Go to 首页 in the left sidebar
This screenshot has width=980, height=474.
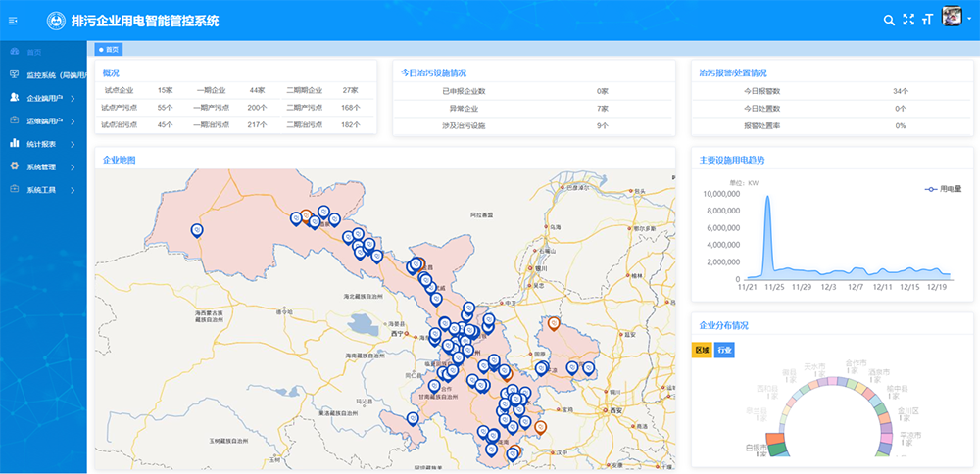(34, 52)
